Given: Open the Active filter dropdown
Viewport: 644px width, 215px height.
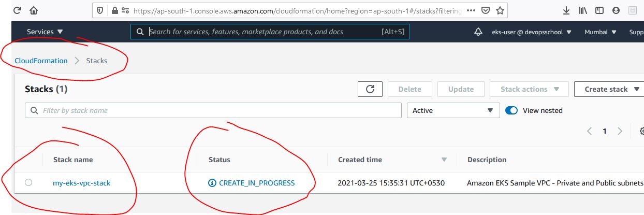Looking at the screenshot, I should pos(453,110).
